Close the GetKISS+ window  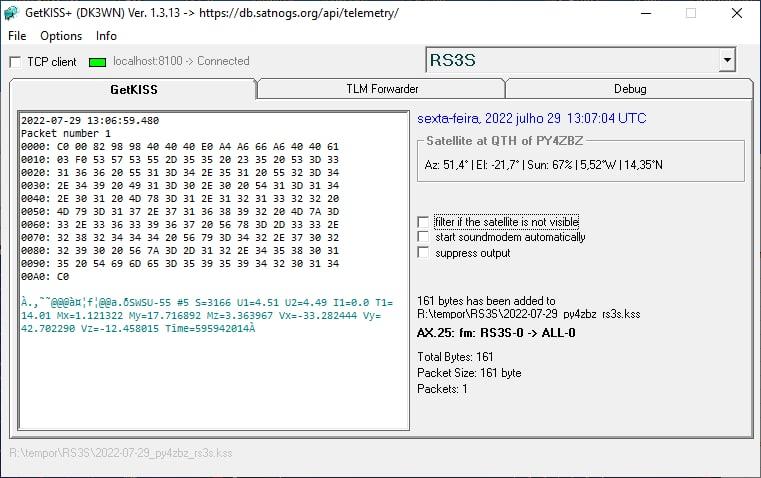click(x=736, y=13)
